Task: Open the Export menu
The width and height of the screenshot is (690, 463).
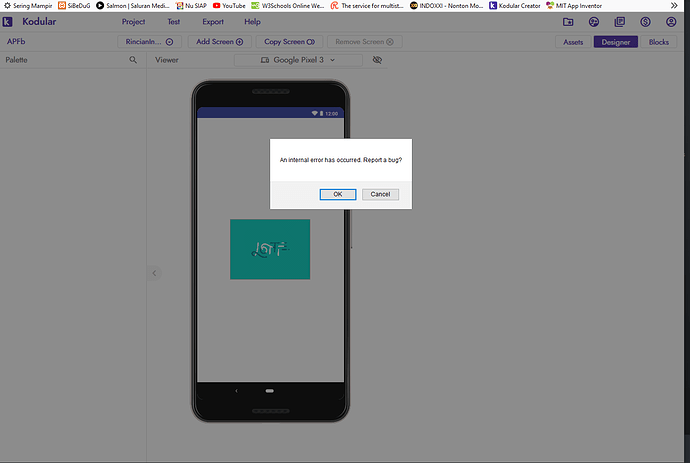Action: (213, 22)
